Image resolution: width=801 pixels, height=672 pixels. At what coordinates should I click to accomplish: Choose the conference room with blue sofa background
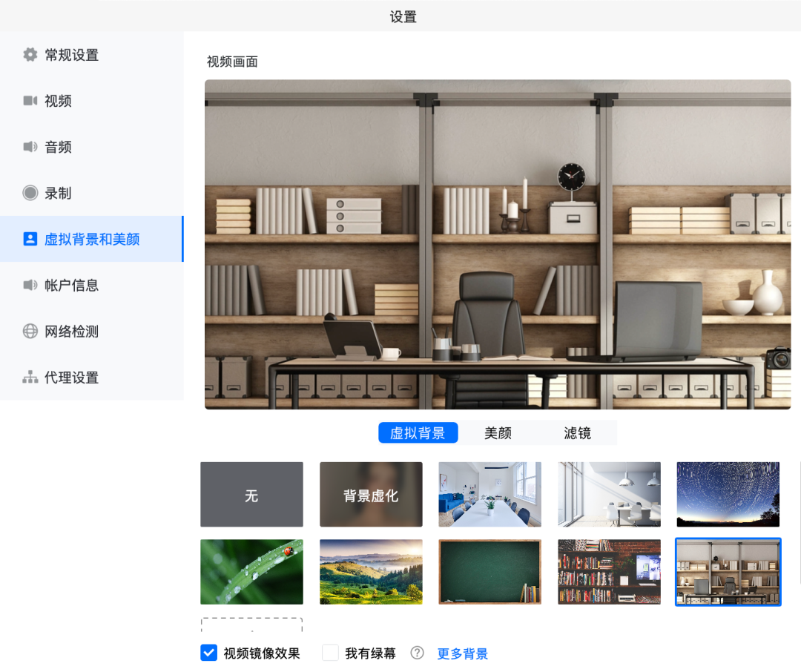pos(490,494)
